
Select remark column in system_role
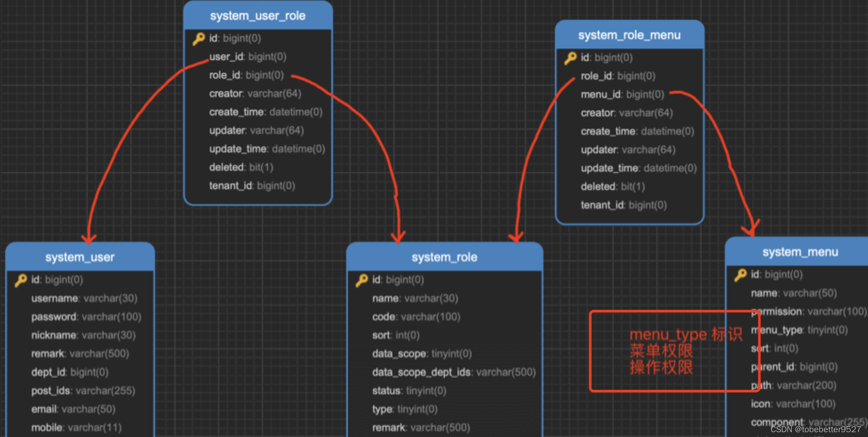421,427
